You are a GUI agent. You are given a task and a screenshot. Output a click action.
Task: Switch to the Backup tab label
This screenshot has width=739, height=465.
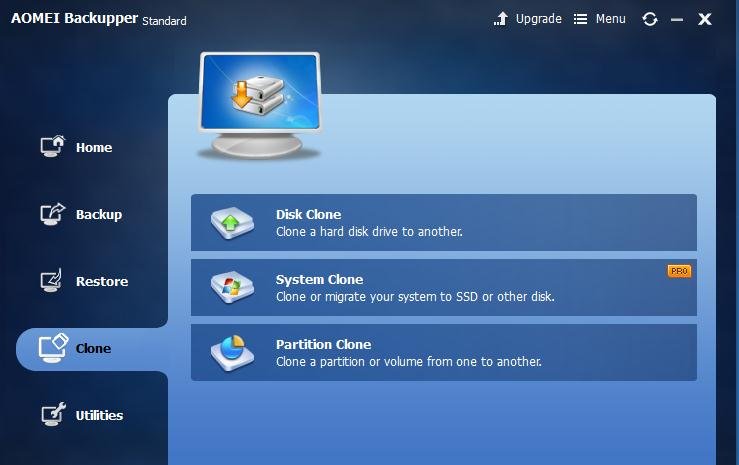pyautogui.click(x=99, y=214)
